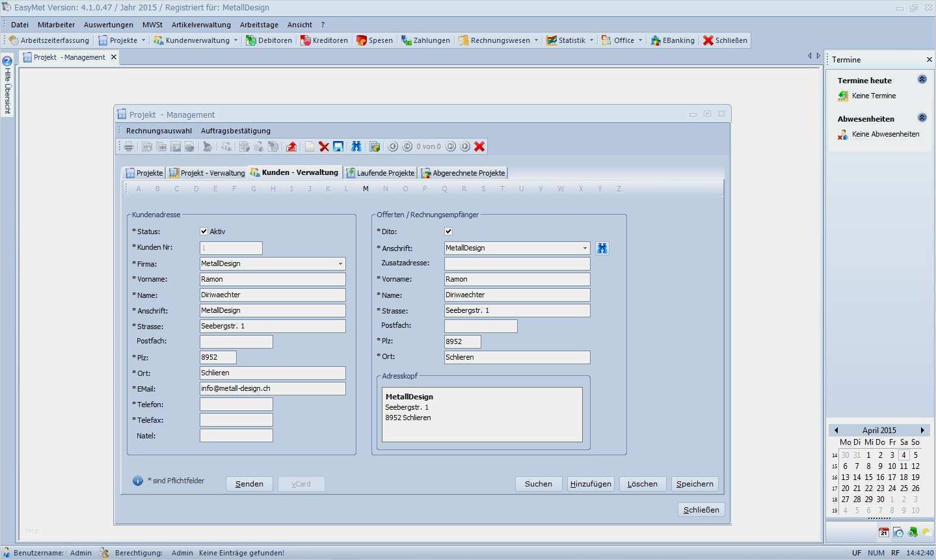Switch to the Laufende Projekte tab
The height and width of the screenshot is (560, 936).
pos(381,173)
